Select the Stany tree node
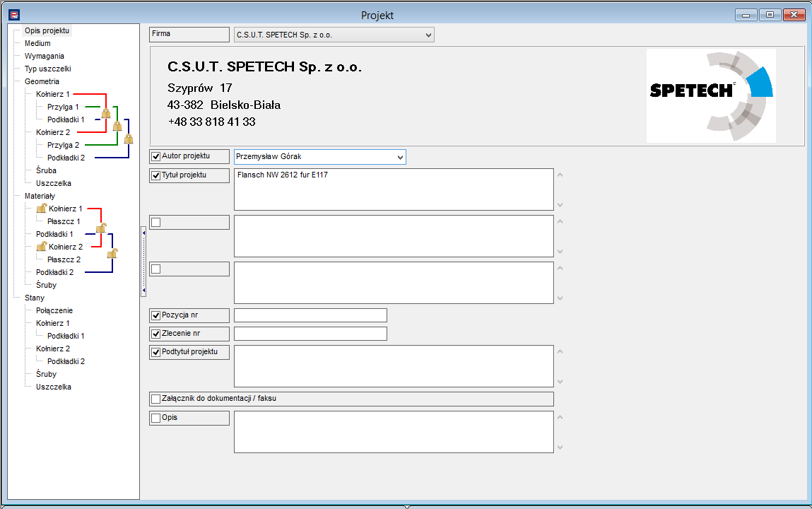This screenshot has width=812, height=509. click(34, 298)
